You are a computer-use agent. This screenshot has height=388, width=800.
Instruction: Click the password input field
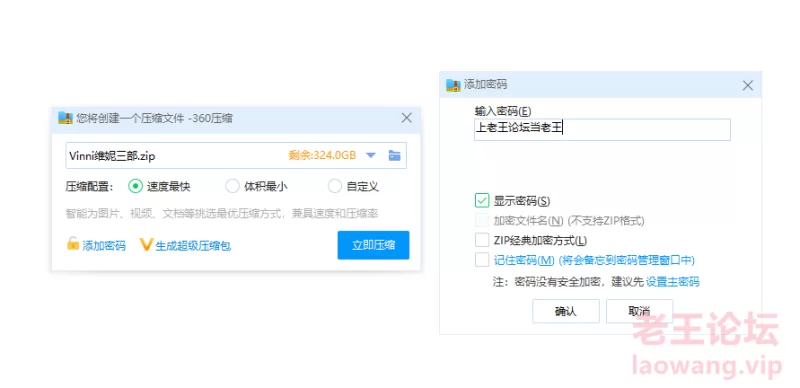(x=602, y=130)
